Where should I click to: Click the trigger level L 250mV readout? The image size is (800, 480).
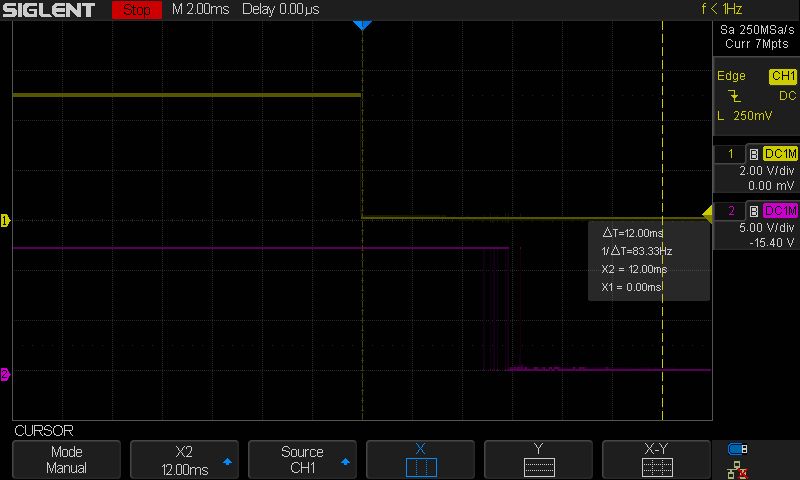pos(745,116)
